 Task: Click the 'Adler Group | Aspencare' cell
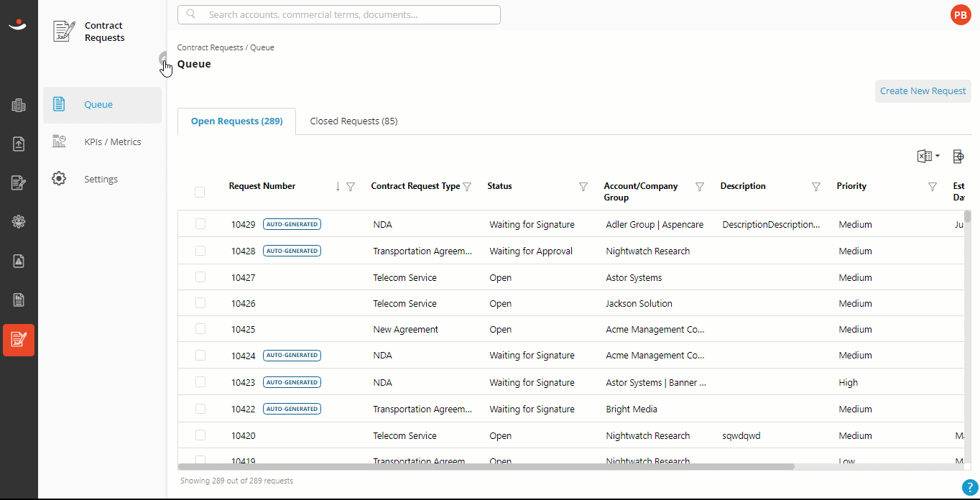[x=655, y=225]
